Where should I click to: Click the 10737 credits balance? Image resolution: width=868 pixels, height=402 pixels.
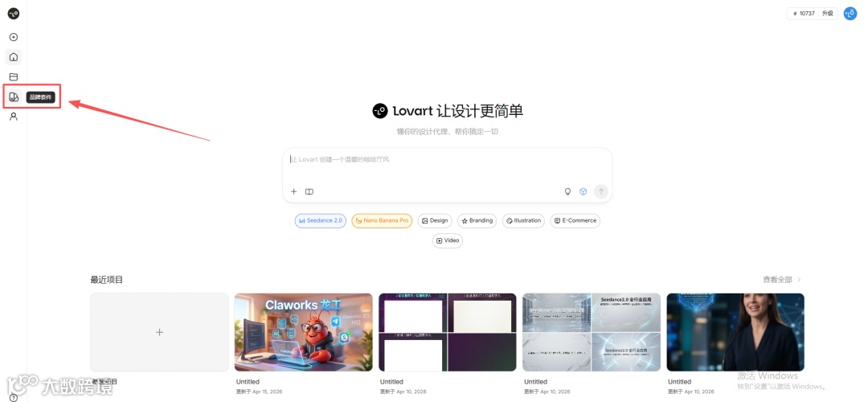pos(803,14)
